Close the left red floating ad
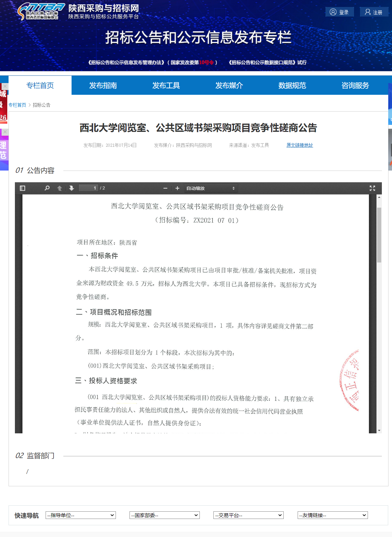This screenshot has width=392, height=537. tap(5, 86)
